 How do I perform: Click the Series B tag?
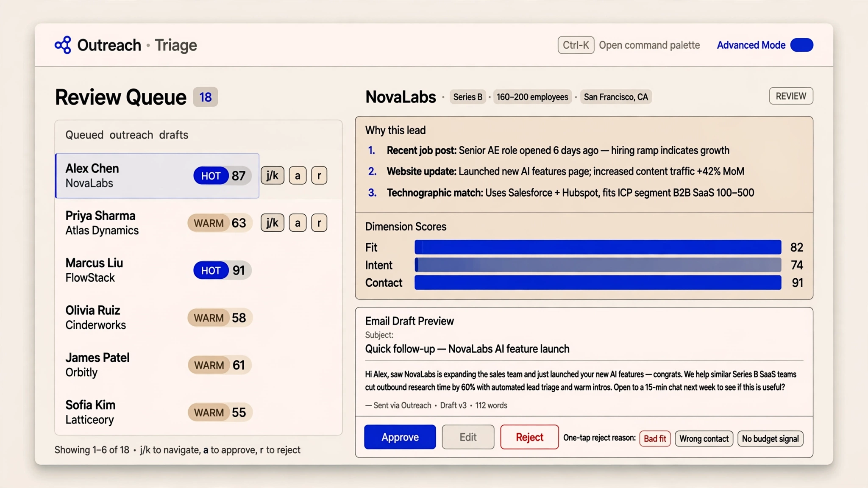[x=467, y=97]
